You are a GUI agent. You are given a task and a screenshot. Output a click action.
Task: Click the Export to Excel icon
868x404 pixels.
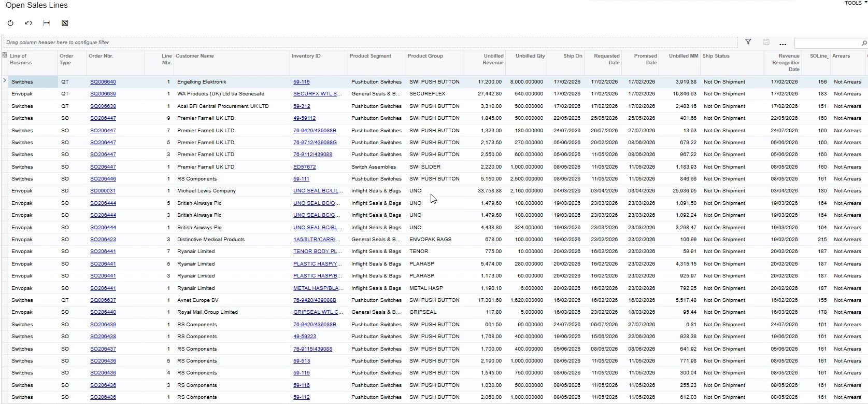point(65,23)
